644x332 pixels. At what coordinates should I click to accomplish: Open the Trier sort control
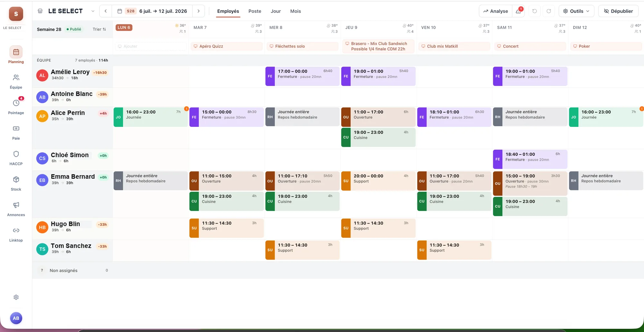(99, 29)
